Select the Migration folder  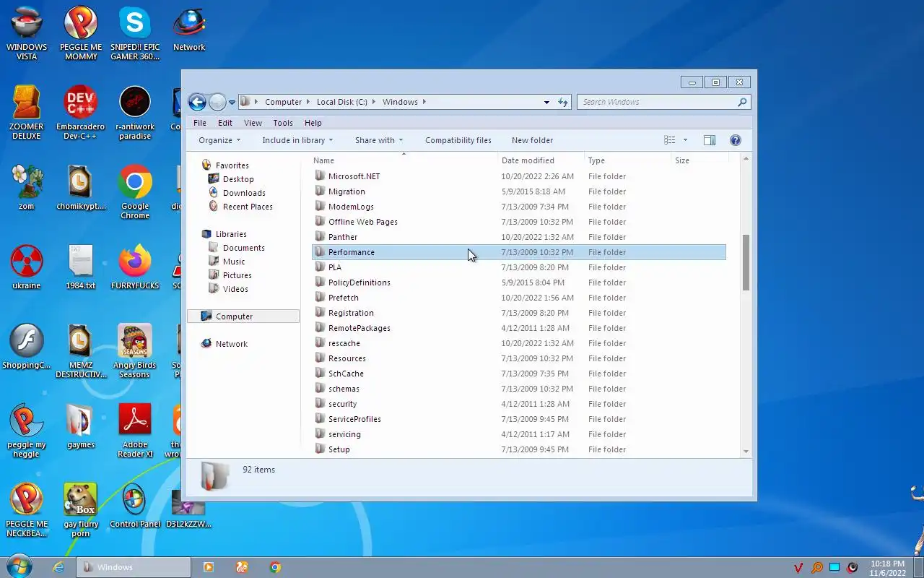(x=346, y=191)
